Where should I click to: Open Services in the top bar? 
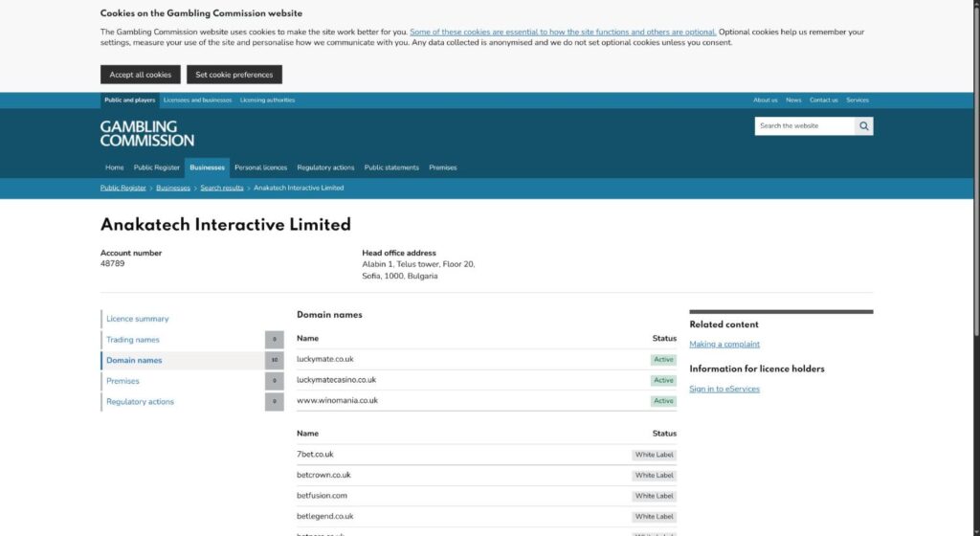[857, 100]
